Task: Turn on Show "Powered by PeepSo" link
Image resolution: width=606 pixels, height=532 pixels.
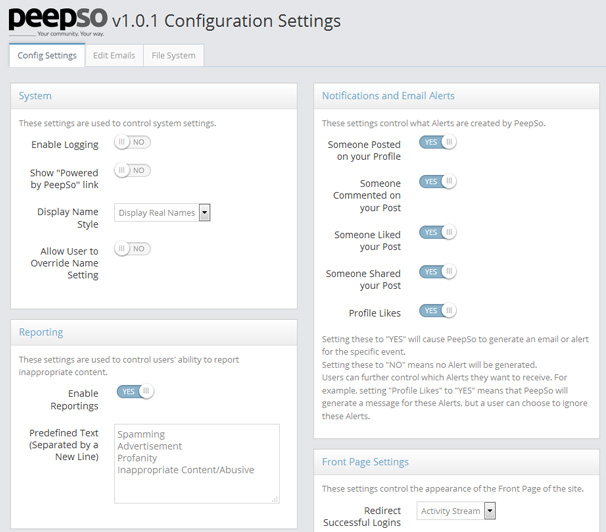Action: point(132,170)
